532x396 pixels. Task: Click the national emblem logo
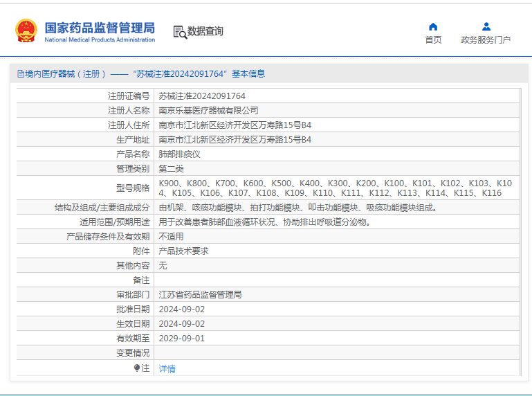coord(26,30)
